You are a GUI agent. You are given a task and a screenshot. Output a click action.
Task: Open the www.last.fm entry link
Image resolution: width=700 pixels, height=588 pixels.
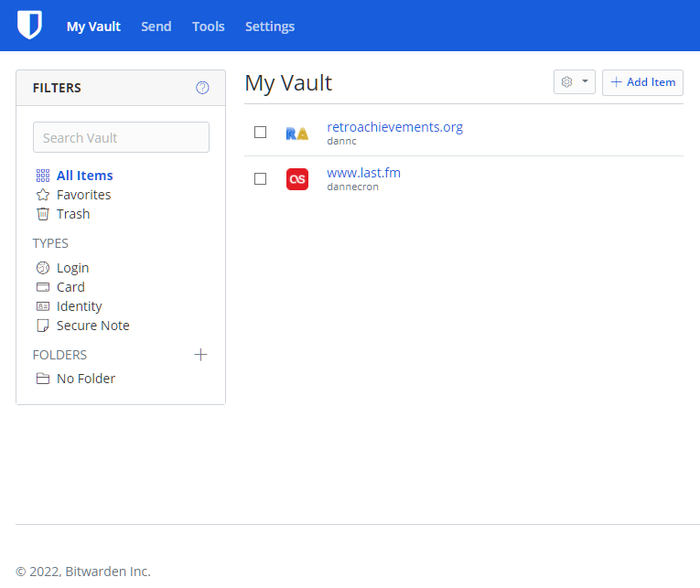click(363, 173)
